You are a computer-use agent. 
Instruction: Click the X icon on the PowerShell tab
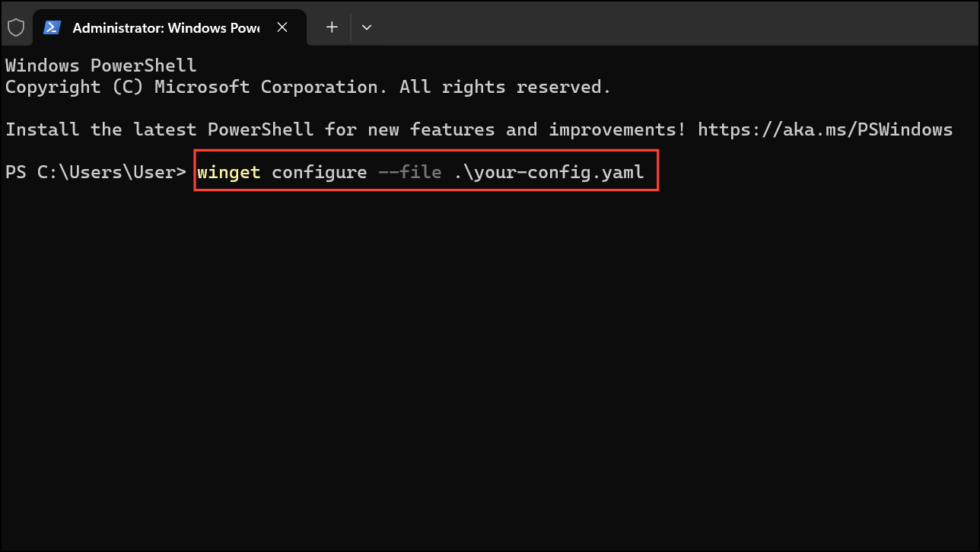coord(282,27)
